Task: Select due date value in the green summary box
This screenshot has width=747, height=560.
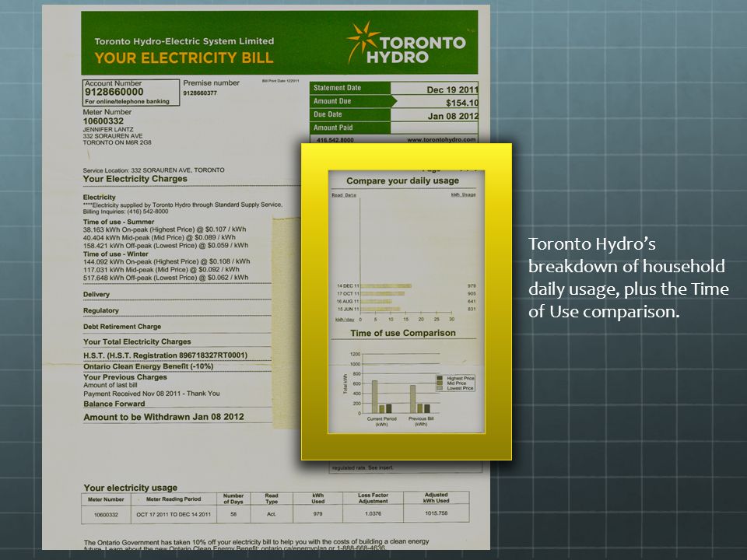Action: coord(453,116)
